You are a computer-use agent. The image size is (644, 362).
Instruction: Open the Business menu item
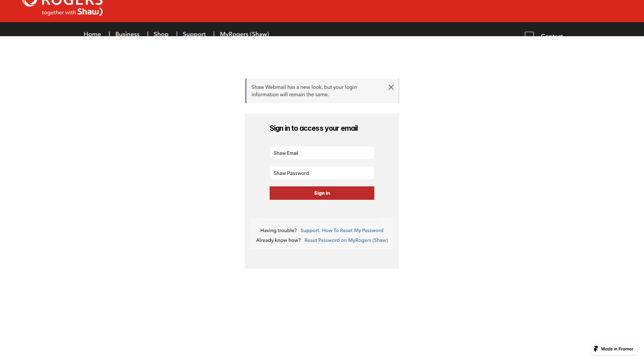[127, 34]
